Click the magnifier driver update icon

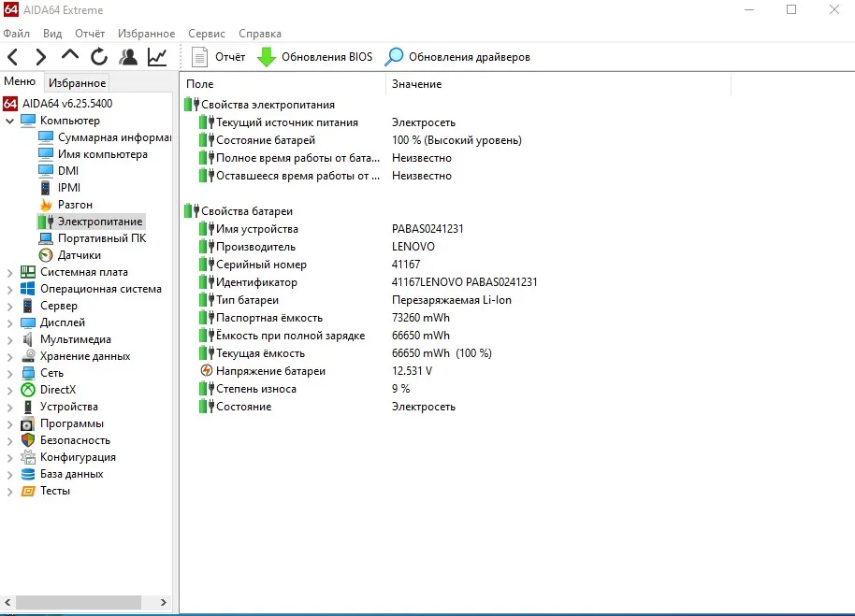coord(394,57)
